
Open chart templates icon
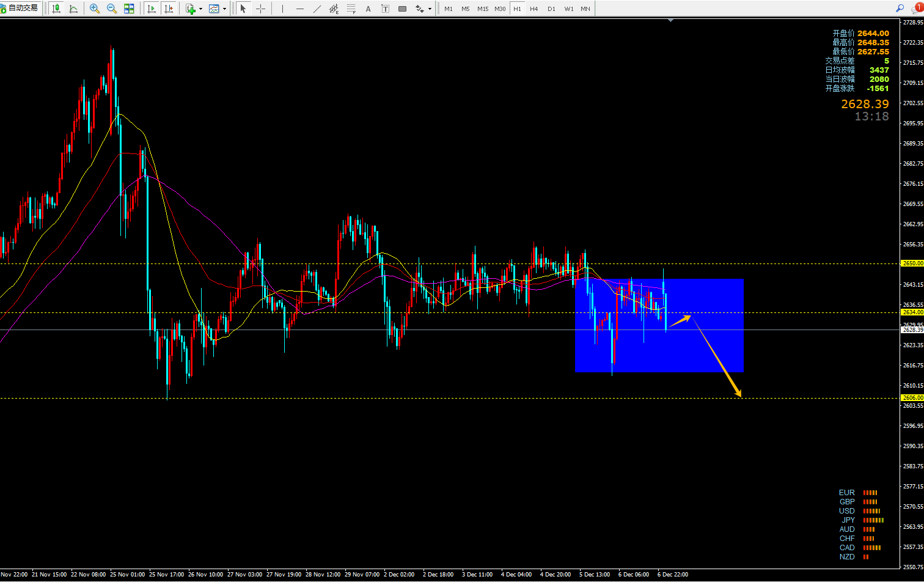tap(214, 9)
